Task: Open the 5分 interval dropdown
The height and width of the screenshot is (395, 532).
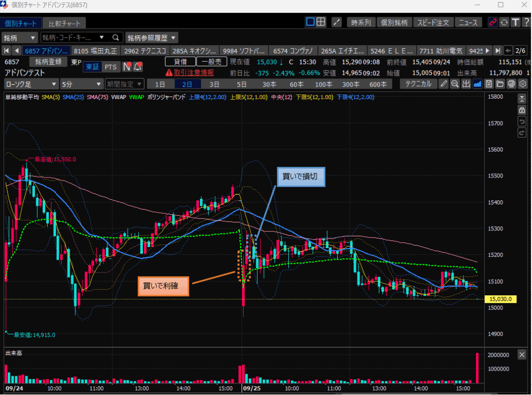Action: (x=82, y=84)
